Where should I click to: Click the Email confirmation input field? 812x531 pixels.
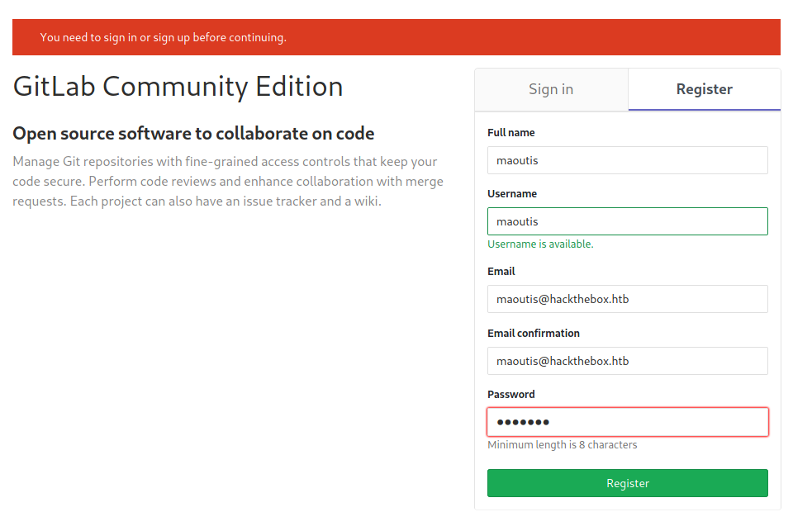coord(627,361)
